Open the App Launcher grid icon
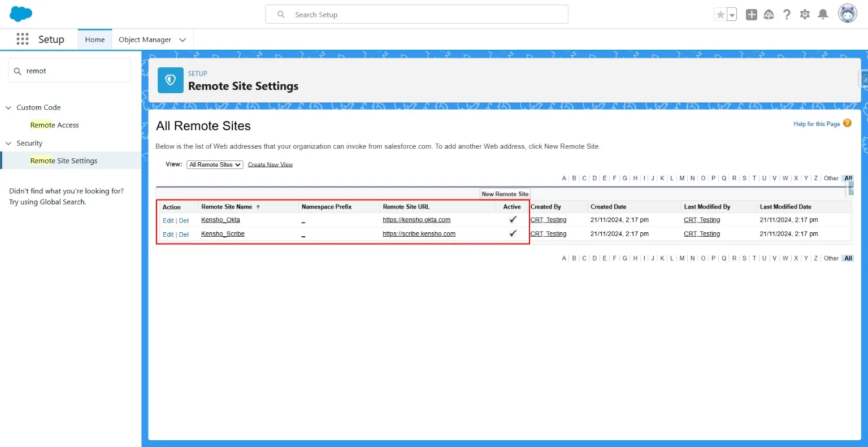The height and width of the screenshot is (447, 868). click(x=23, y=39)
